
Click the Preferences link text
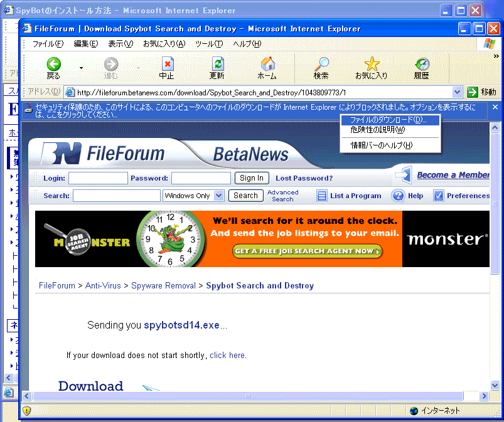(468, 196)
